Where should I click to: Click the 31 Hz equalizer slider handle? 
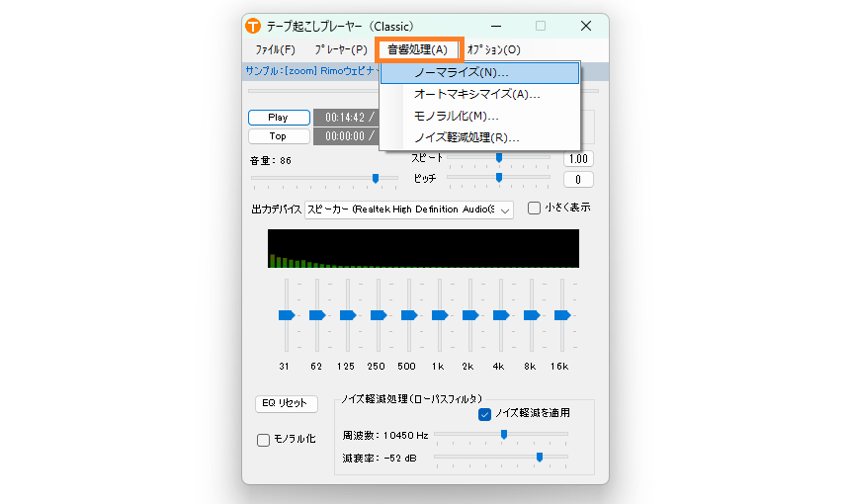[x=286, y=315]
